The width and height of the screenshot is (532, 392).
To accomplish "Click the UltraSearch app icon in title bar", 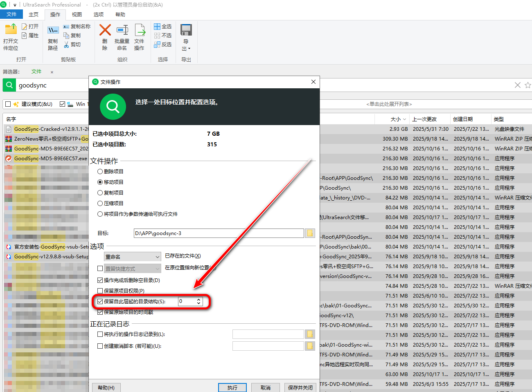I will (x=3, y=4).
